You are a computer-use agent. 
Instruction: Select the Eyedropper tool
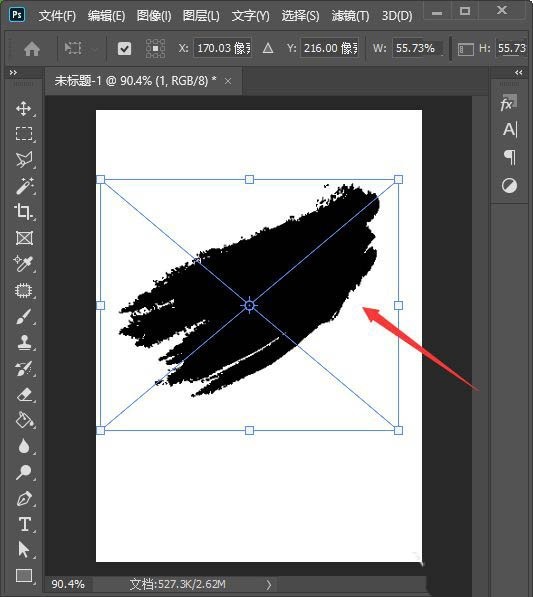click(x=23, y=263)
